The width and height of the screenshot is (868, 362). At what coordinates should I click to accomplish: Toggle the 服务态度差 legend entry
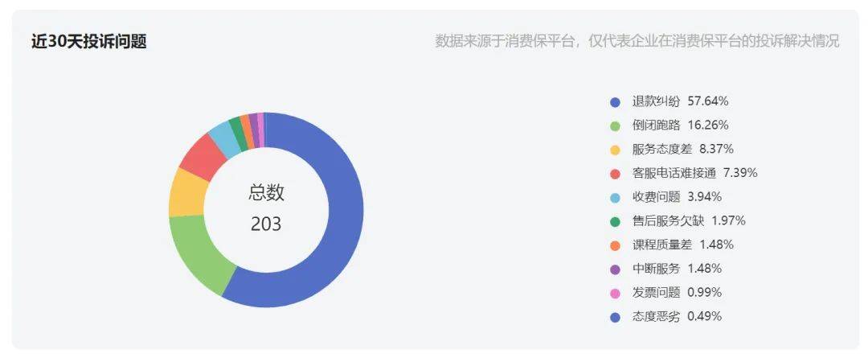pos(671,149)
